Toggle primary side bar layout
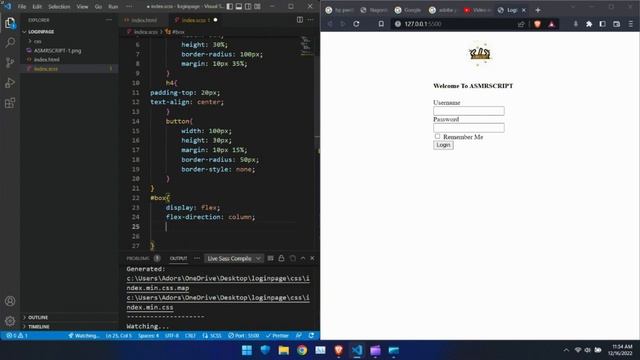The height and width of the screenshot is (360, 640). [x=230, y=7]
